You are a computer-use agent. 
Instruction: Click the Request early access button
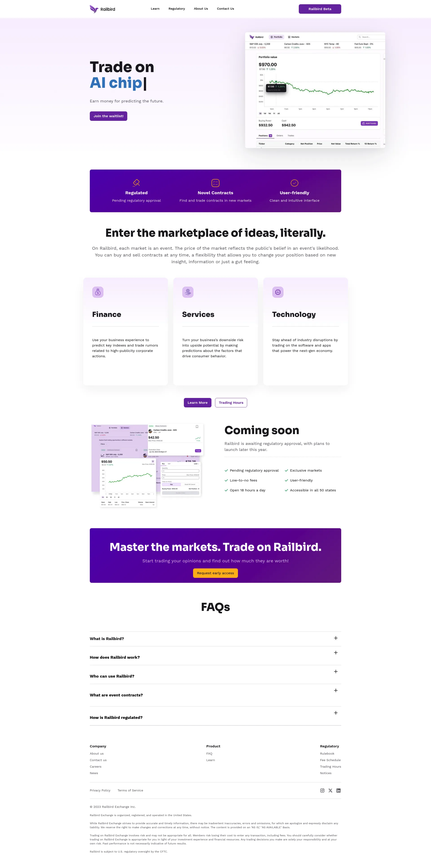pyautogui.click(x=215, y=573)
